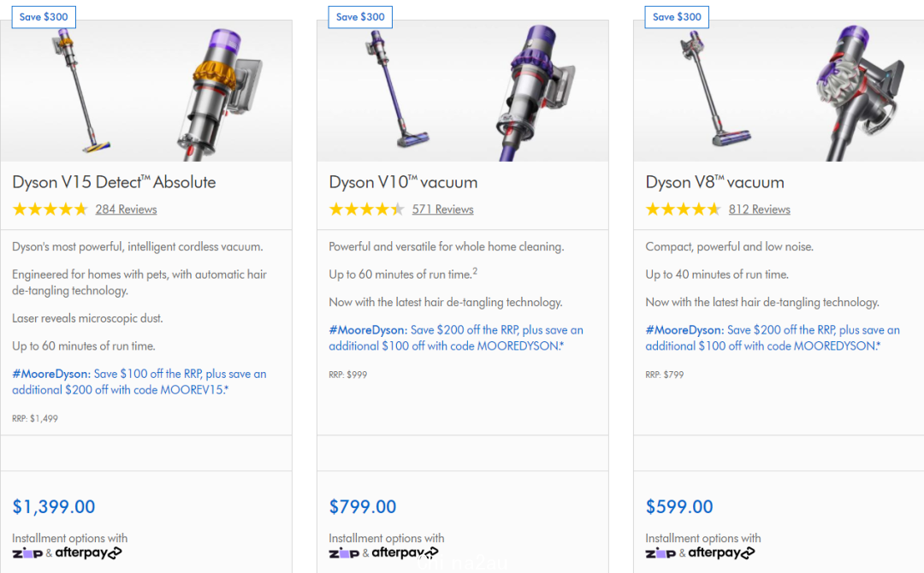Click the Zip logo under V15 price
Screen dimensions: 924x573
27,553
